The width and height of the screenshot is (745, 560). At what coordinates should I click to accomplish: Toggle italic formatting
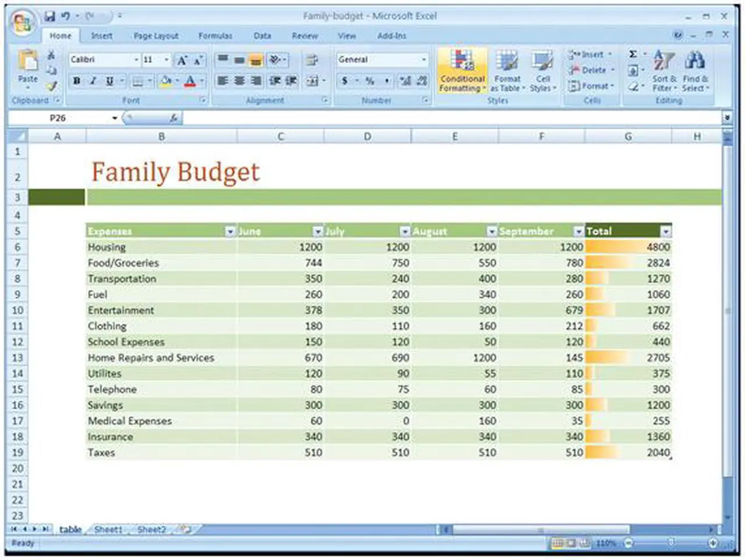[x=91, y=81]
